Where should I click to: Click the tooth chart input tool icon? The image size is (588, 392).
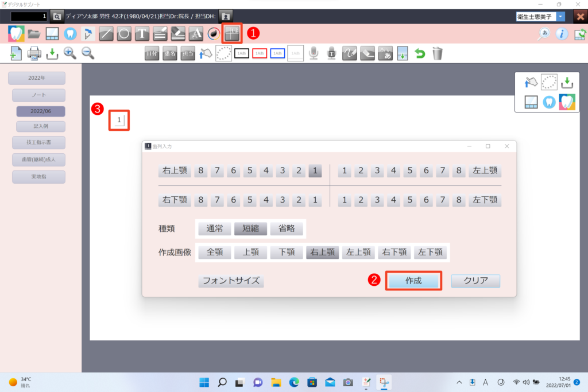coord(232,33)
